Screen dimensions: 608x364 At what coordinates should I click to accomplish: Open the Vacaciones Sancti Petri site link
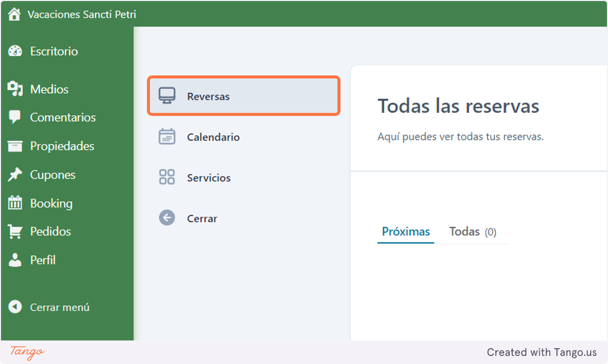pyautogui.click(x=82, y=14)
